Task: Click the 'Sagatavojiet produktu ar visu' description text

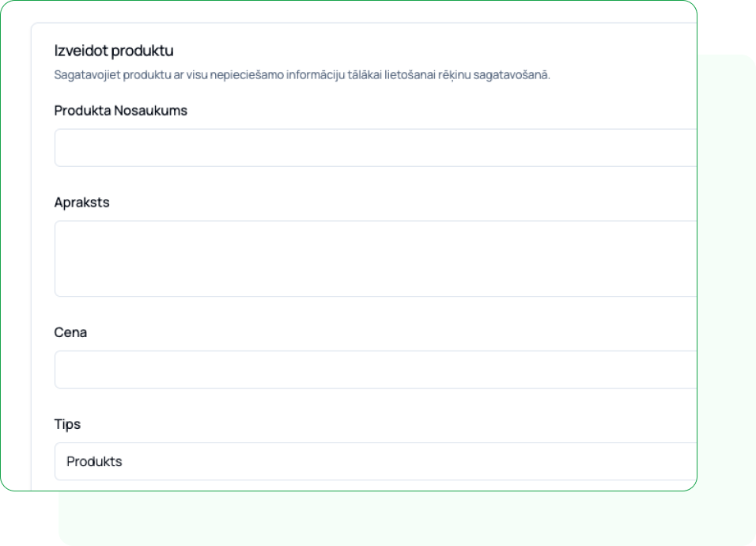Action: point(302,74)
